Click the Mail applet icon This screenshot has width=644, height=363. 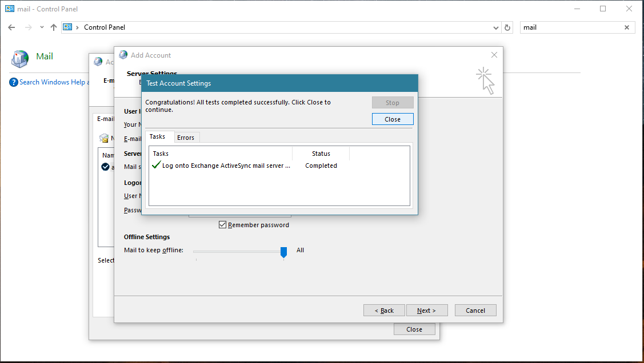tap(21, 57)
